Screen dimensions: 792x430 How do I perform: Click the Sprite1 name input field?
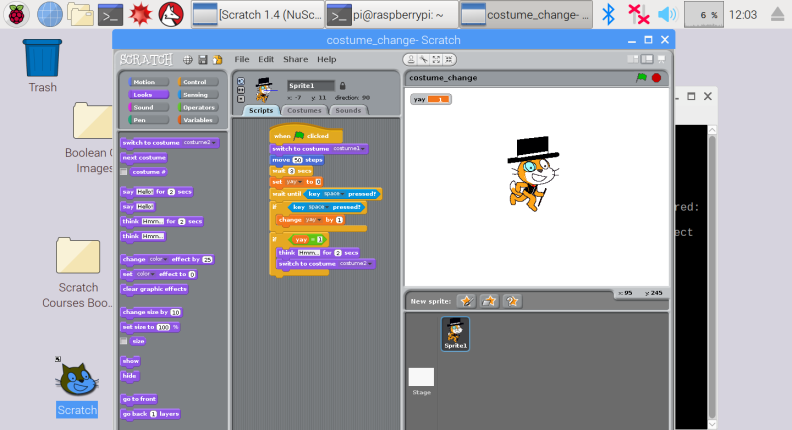[x=311, y=85]
